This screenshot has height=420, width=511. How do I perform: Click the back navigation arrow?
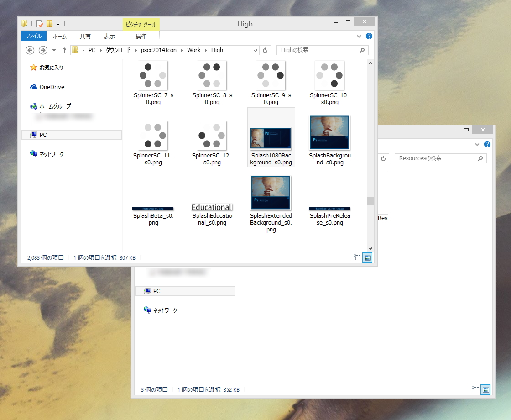tap(30, 50)
